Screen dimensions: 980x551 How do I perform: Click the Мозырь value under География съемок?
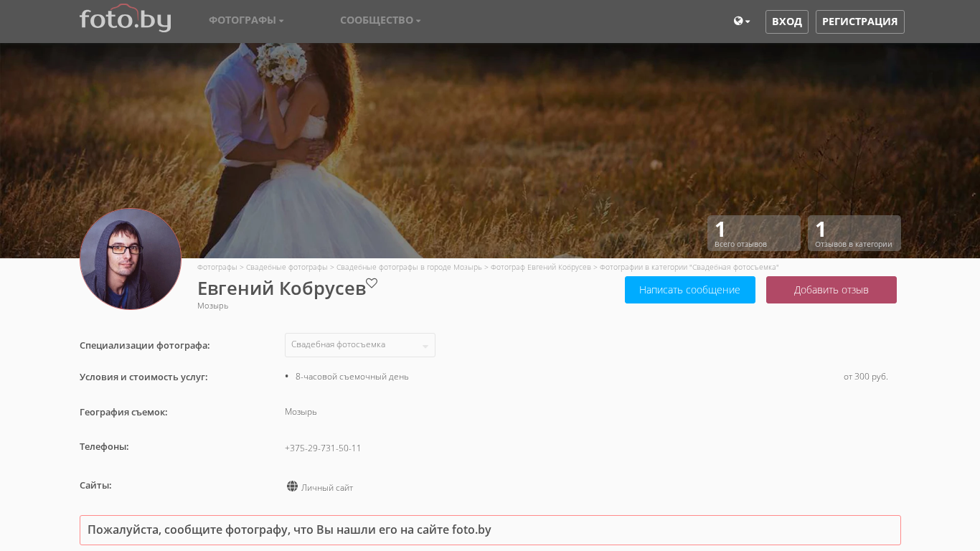pyautogui.click(x=301, y=412)
